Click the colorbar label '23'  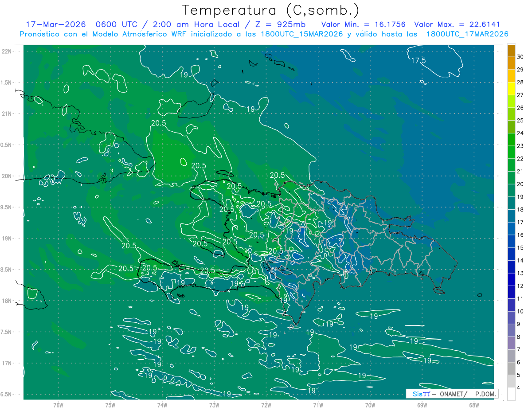(x=520, y=146)
